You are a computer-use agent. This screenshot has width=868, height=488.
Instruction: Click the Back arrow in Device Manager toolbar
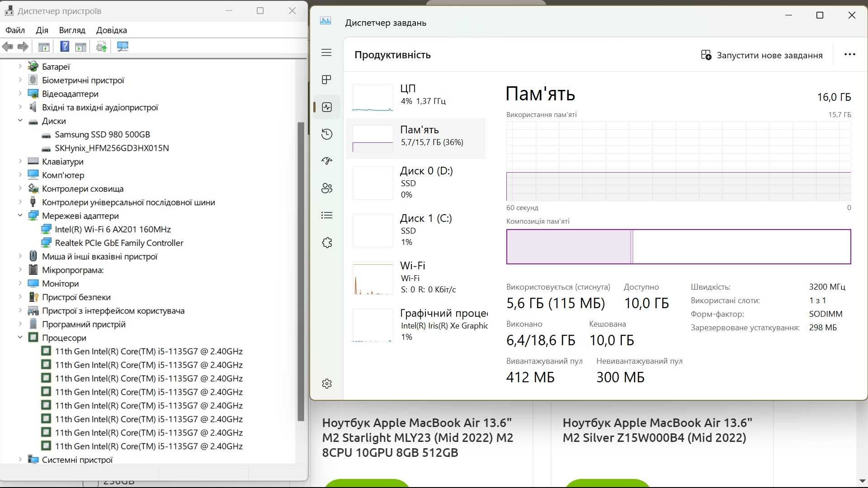point(8,47)
